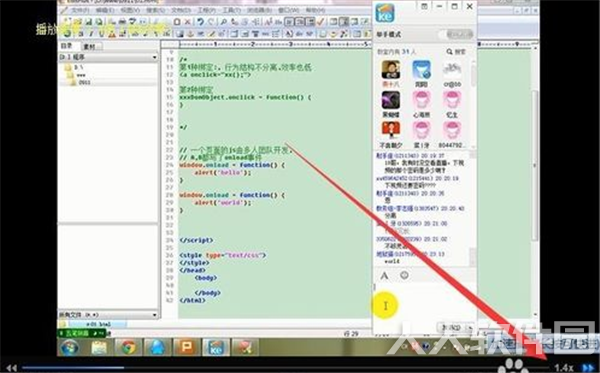The image size is (600, 373).
Task: Open the 工具(T) menu
Action: pos(232,10)
